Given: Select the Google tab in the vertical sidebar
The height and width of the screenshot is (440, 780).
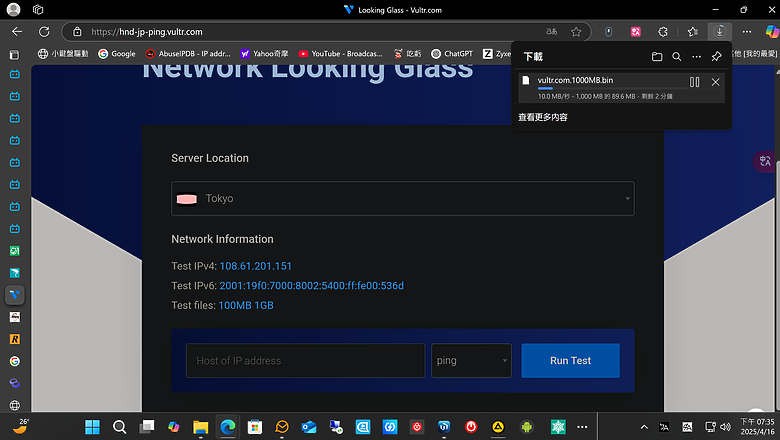Looking at the screenshot, I should pos(14,361).
